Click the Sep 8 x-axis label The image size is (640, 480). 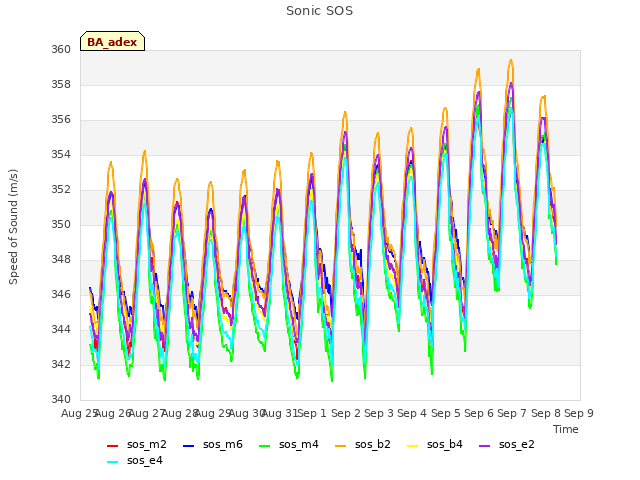[x=546, y=413]
